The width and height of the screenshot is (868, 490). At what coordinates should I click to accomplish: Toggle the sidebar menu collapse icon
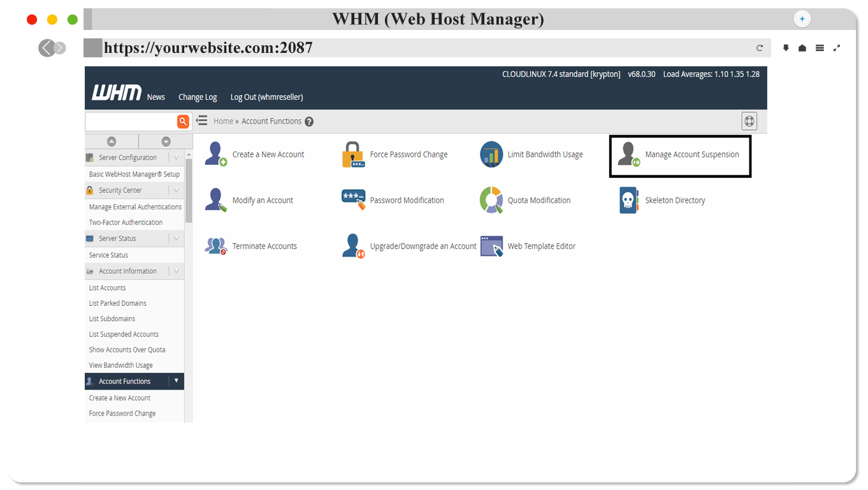[201, 120]
